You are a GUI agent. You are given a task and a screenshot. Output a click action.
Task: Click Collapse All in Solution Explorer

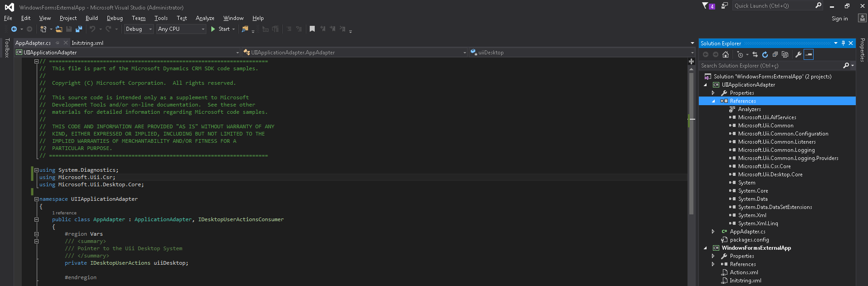coord(775,55)
